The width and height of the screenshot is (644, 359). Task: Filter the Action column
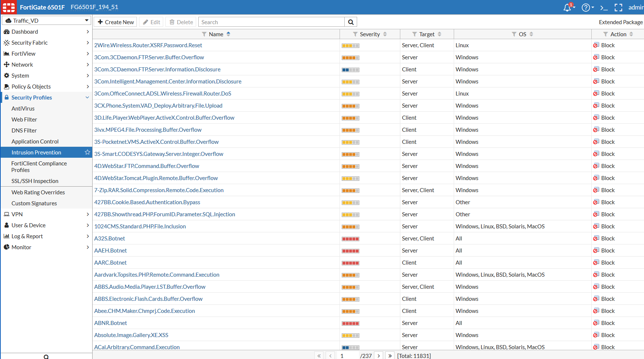click(606, 34)
